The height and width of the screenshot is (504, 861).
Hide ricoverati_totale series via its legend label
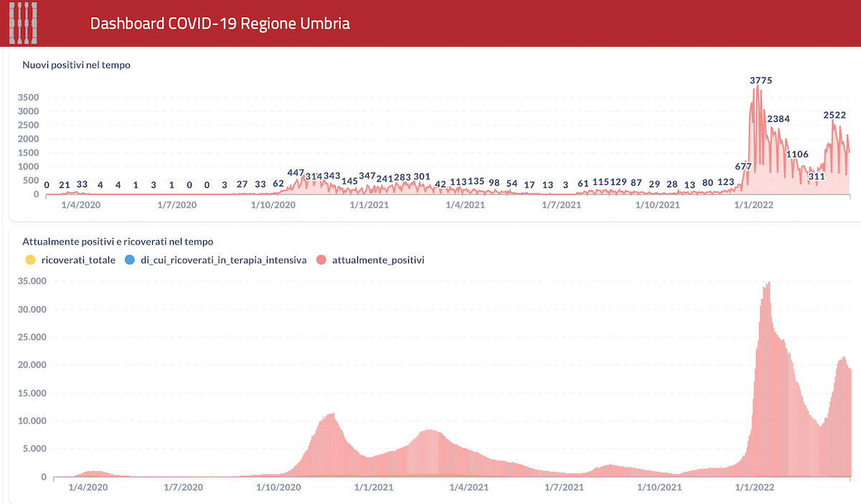(x=78, y=260)
